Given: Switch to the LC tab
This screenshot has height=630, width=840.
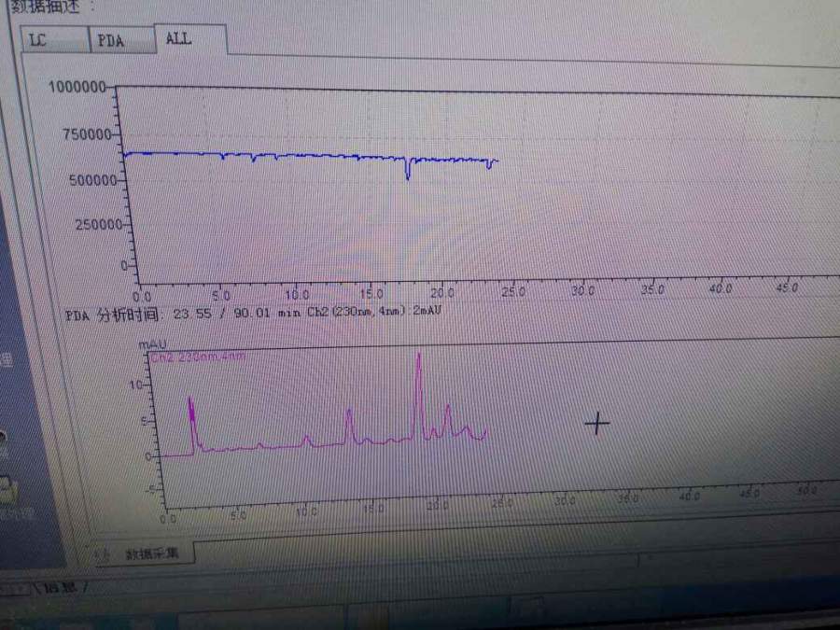Looking at the screenshot, I should click(x=54, y=39).
